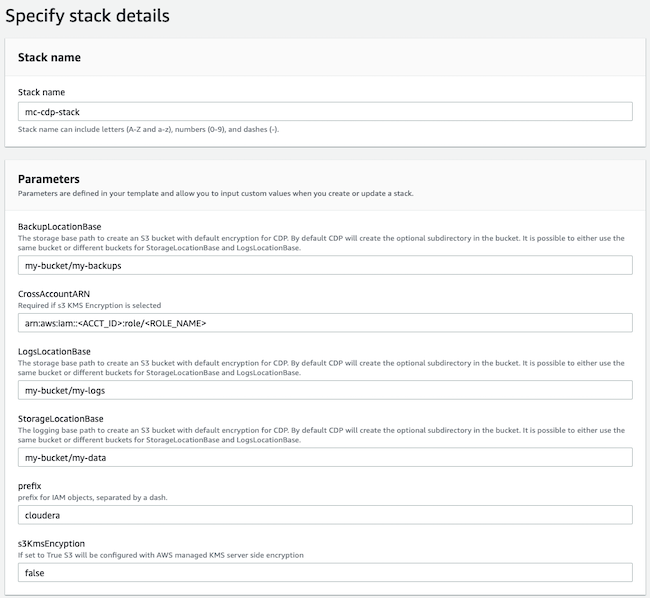Viewport: 650px width, 598px height.
Task: Click the "Specify stack details" page heading
Action: point(87,16)
